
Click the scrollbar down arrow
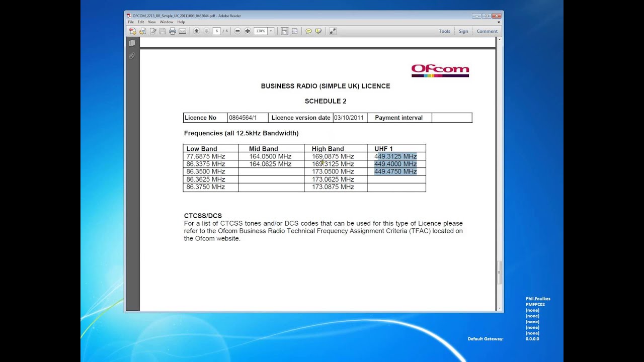[499, 308]
